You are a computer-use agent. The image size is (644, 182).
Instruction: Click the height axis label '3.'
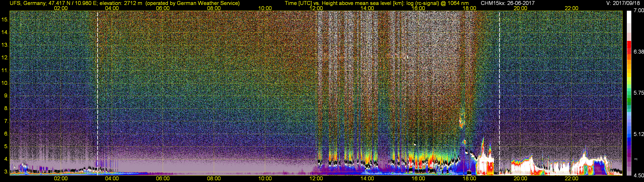click(6, 172)
